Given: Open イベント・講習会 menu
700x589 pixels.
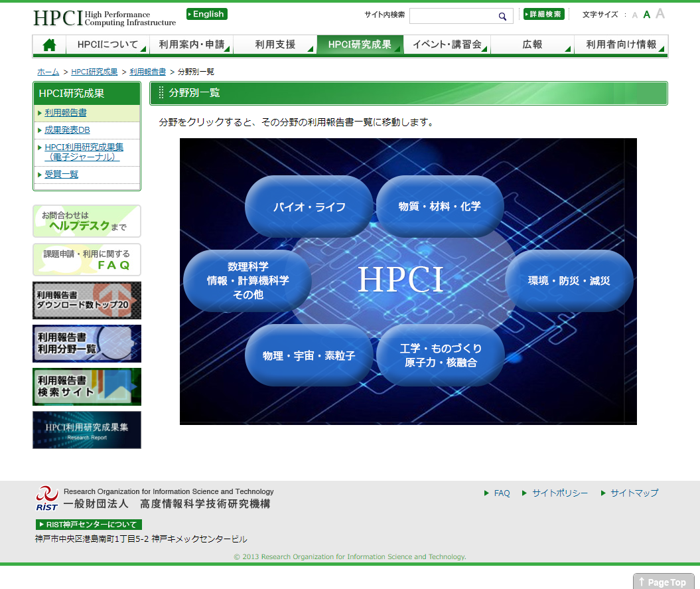Looking at the screenshot, I should click(447, 44).
